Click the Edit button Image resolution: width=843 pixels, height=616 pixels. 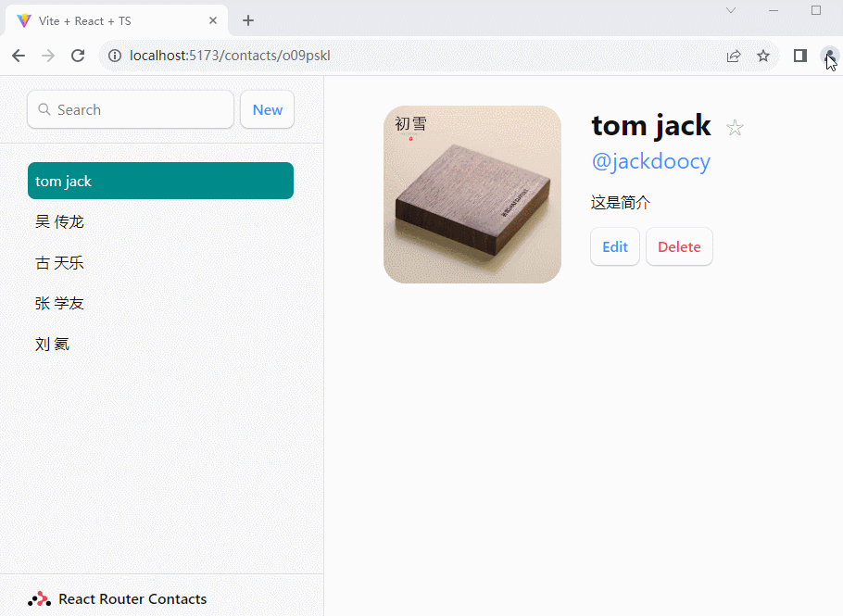click(x=615, y=246)
